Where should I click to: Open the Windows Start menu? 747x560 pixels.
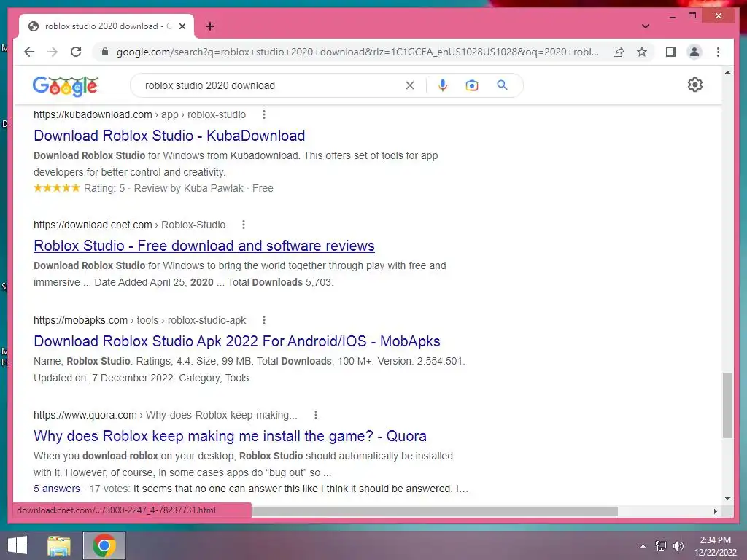tap(18, 545)
